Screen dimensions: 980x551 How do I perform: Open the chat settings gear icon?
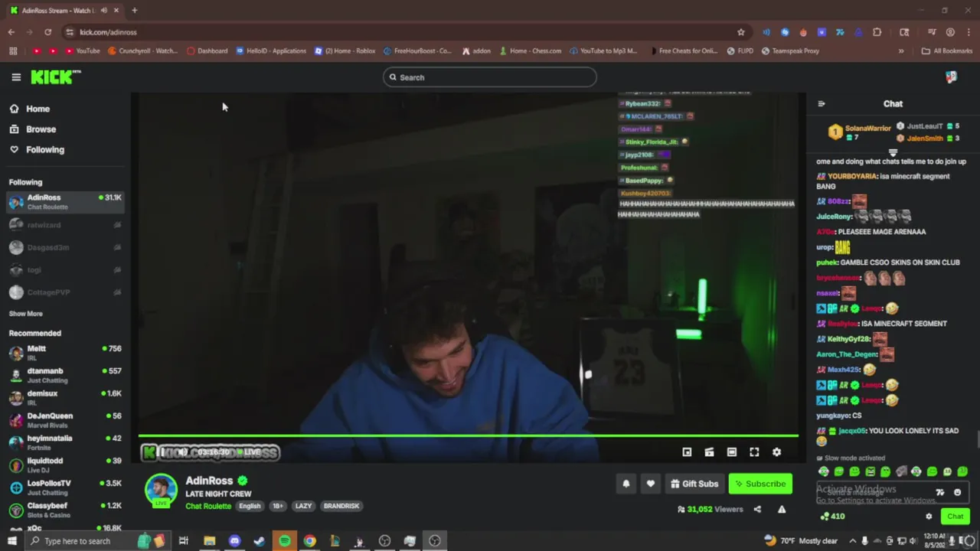(x=929, y=517)
